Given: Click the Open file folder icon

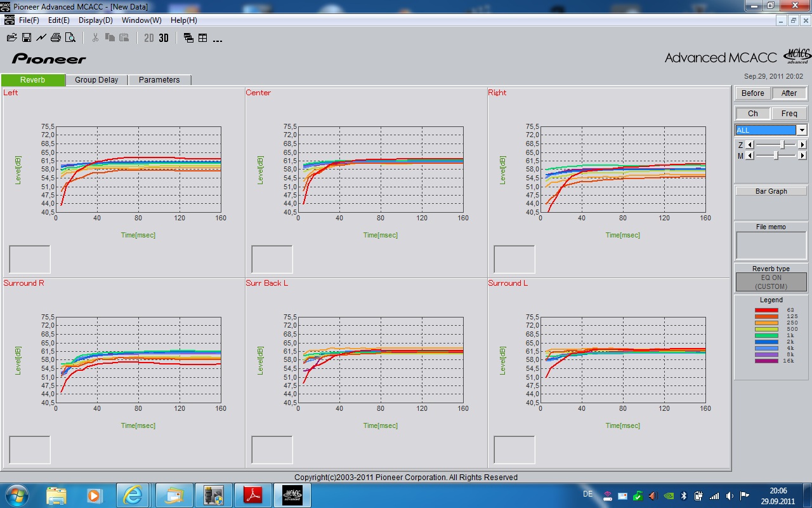Looking at the screenshot, I should (11, 38).
